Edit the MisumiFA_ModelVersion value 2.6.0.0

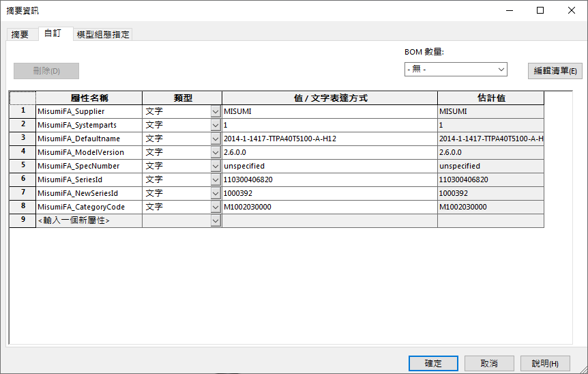329,152
